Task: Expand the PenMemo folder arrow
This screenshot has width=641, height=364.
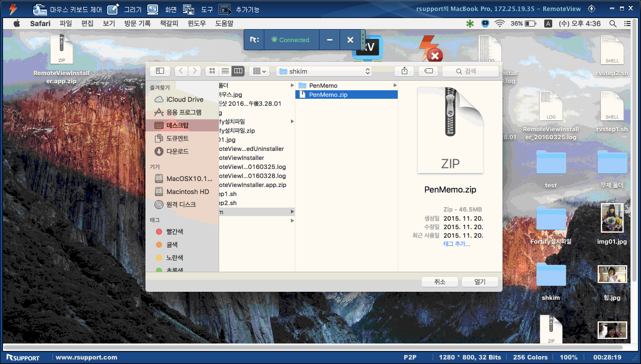Action: (x=395, y=86)
